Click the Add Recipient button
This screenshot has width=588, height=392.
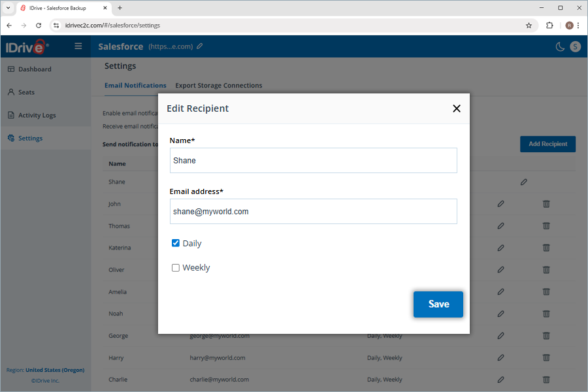point(547,144)
